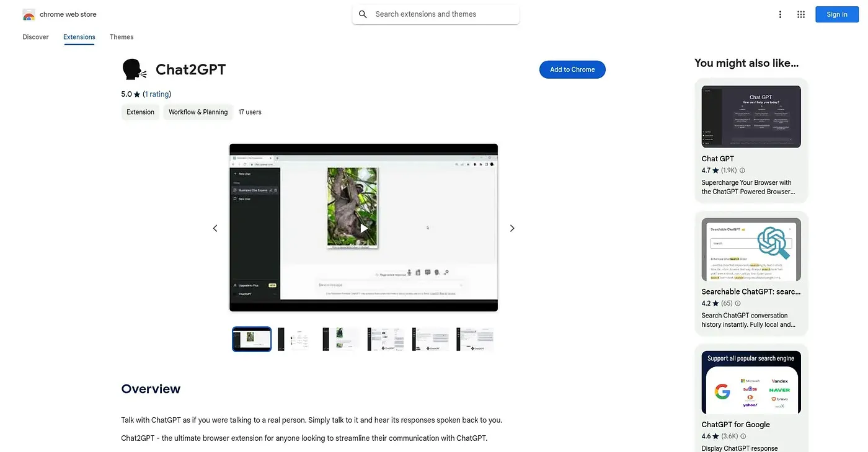Image resolution: width=868 pixels, height=452 pixels.
Task: Open the Chat GPT recommendation image
Action: (751, 117)
